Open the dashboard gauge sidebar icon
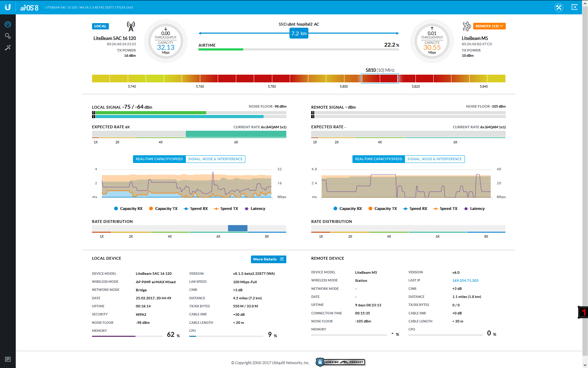The height and width of the screenshot is (368, 588). (8, 25)
